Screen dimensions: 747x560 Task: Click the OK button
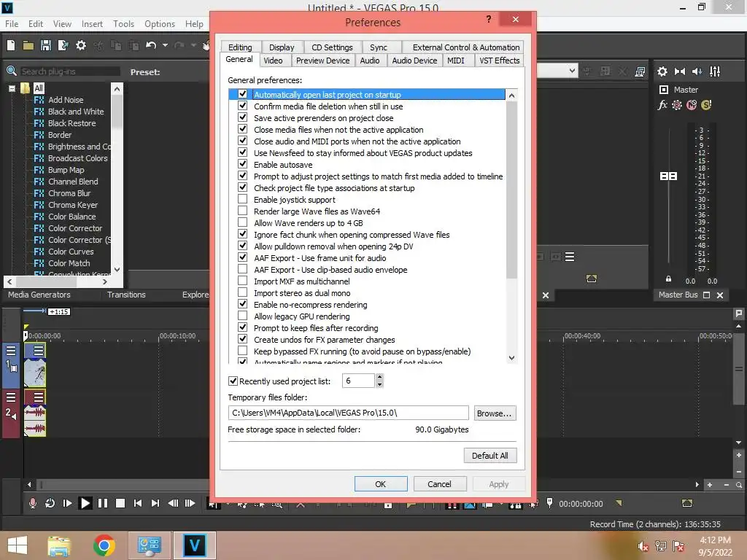(381, 484)
